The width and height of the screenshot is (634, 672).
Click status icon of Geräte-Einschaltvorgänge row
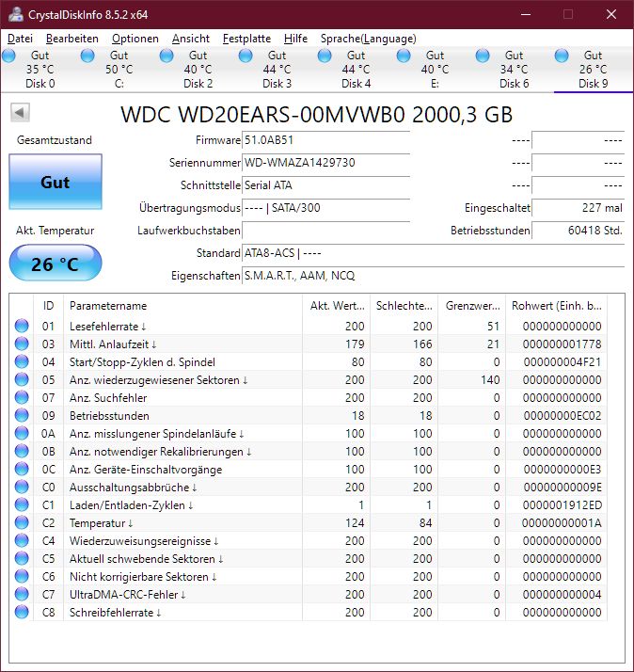[x=22, y=469]
